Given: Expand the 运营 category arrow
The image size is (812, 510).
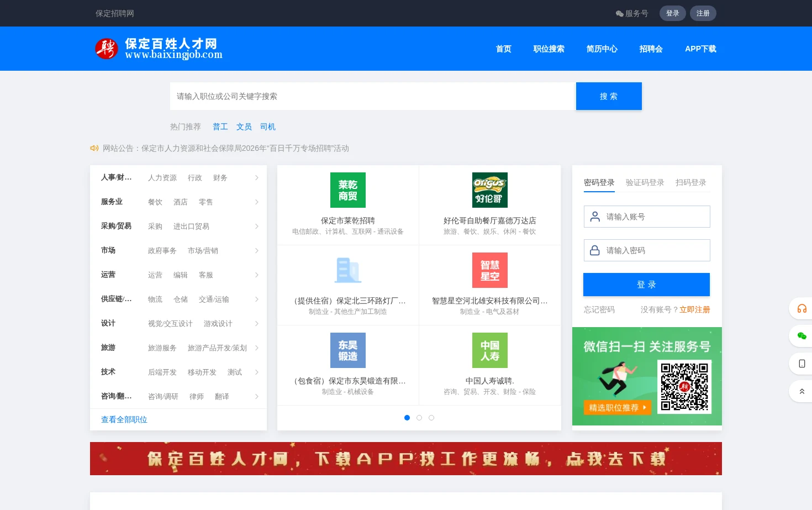Looking at the screenshot, I should (257, 275).
